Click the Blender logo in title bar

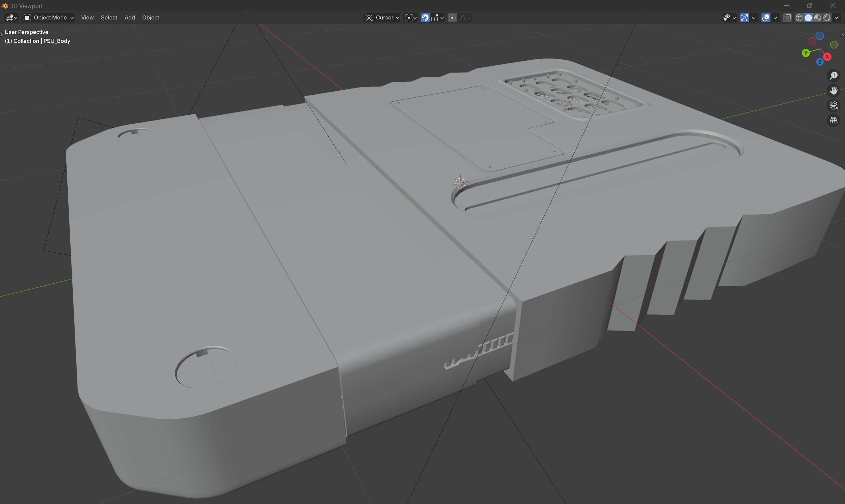click(x=4, y=6)
